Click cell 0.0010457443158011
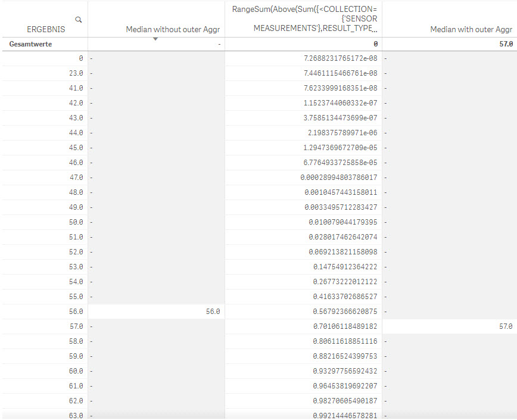The width and height of the screenshot is (517, 420). (x=341, y=192)
